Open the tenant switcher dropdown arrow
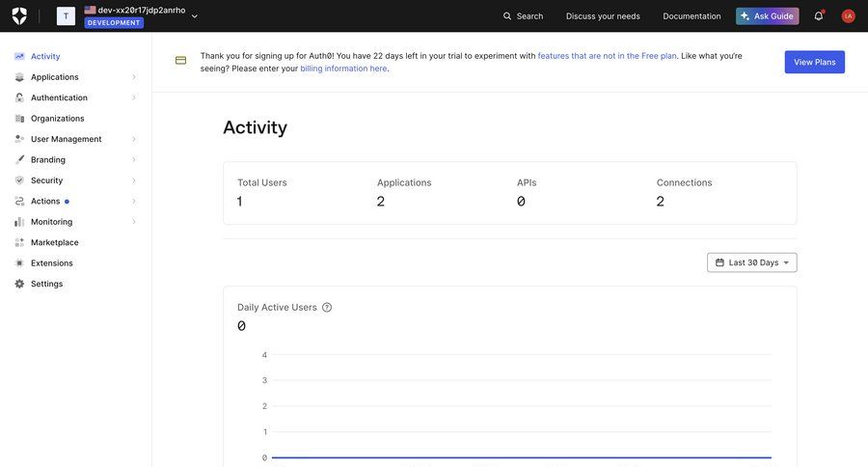Viewport: 868px width, 467px height. tap(194, 16)
